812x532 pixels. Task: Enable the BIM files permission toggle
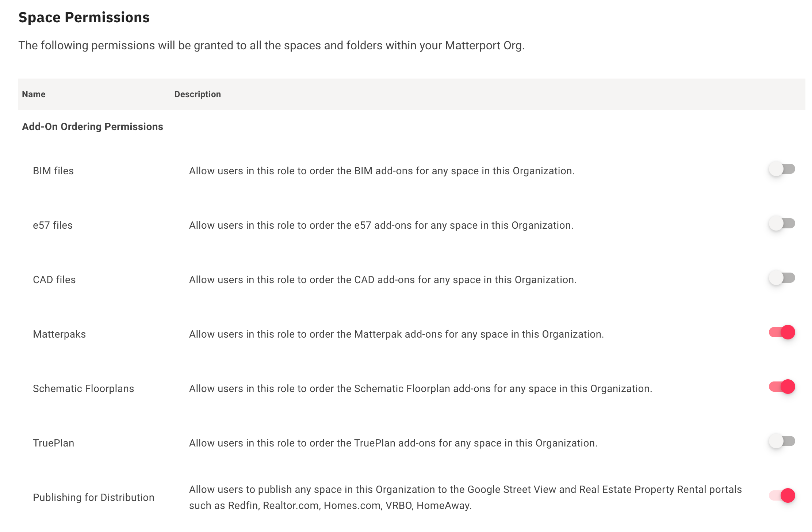point(781,169)
